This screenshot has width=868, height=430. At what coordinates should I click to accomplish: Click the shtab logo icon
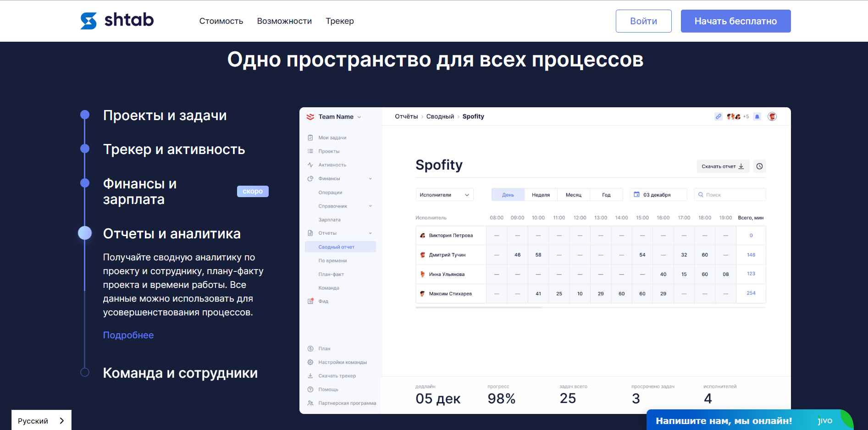coord(88,21)
